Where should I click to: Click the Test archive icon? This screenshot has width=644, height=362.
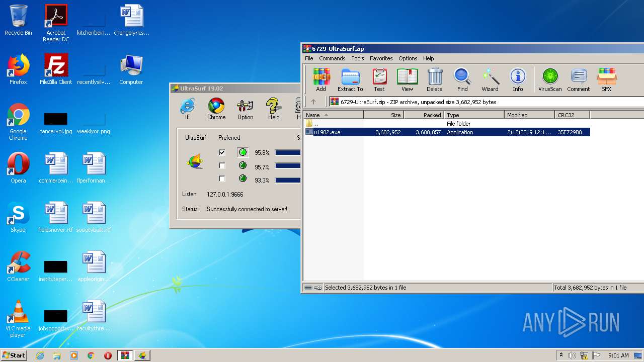click(379, 80)
